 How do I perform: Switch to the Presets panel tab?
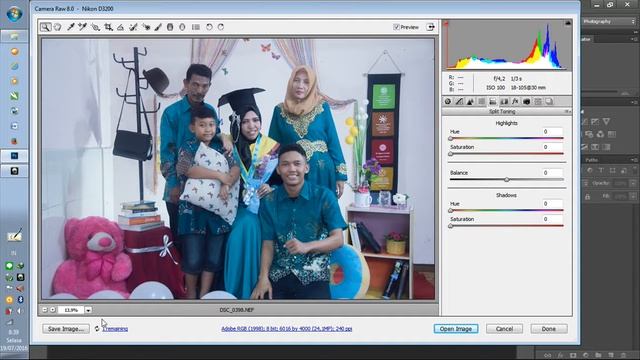point(538,101)
